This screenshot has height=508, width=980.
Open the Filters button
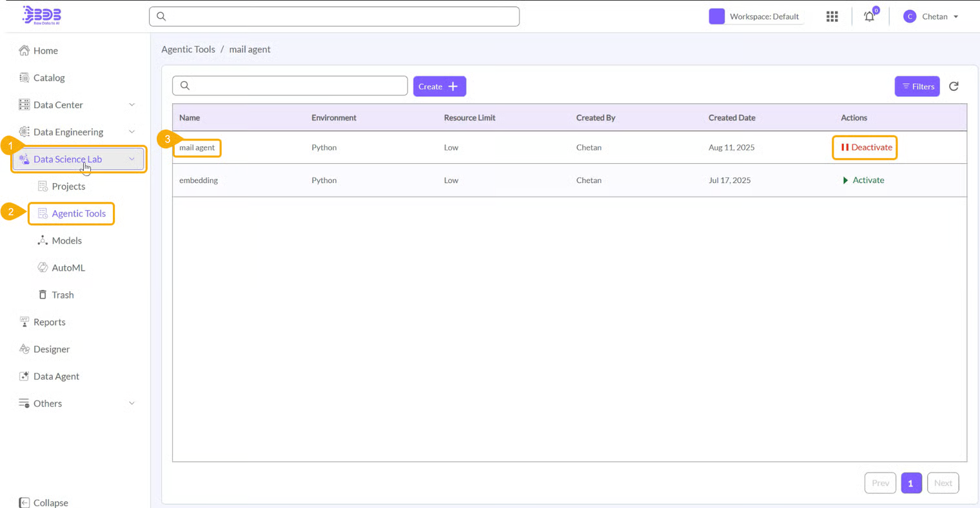[x=917, y=86]
